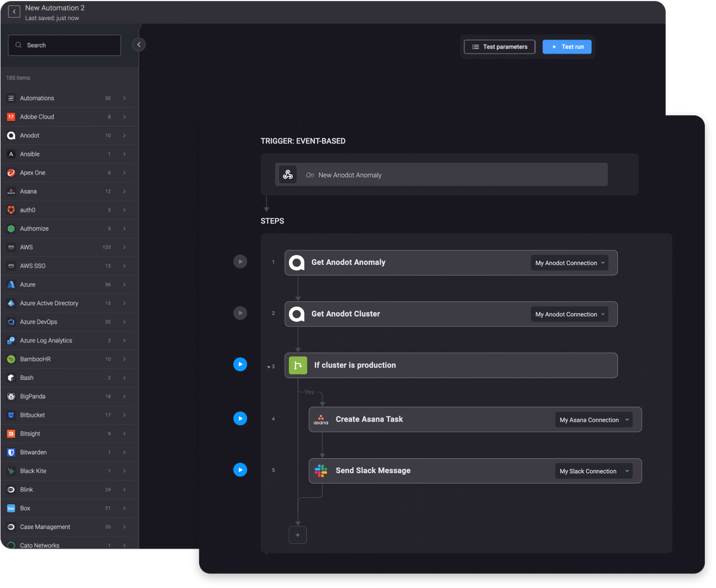This screenshot has width=716, height=588.
Task: Start a Test run
Action: 567,47
